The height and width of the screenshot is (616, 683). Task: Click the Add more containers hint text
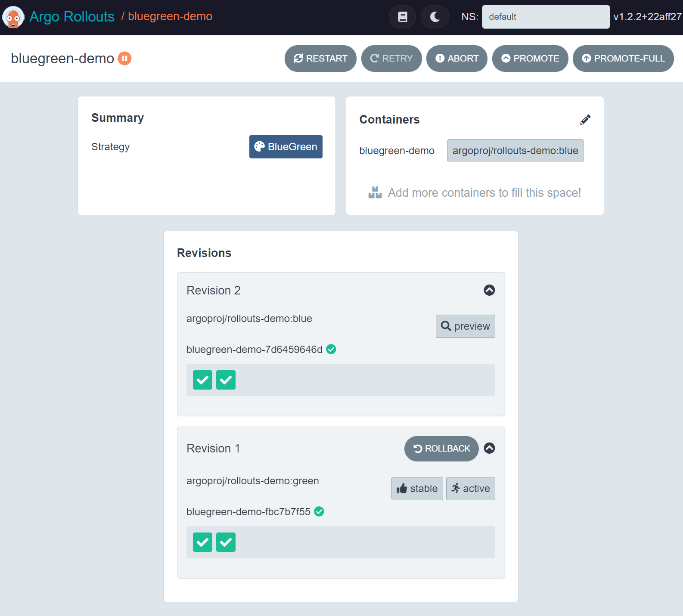(484, 193)
